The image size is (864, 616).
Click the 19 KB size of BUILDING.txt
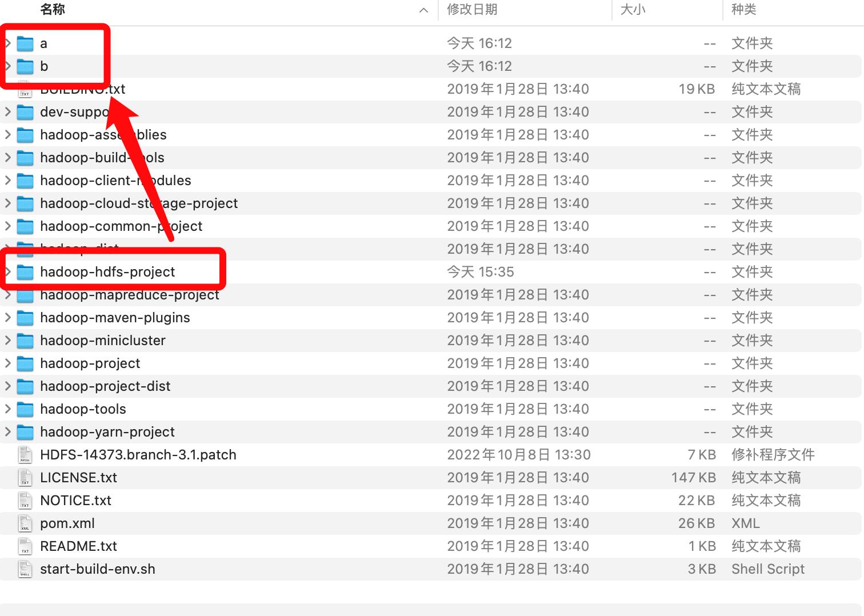(x=697, y=89)
